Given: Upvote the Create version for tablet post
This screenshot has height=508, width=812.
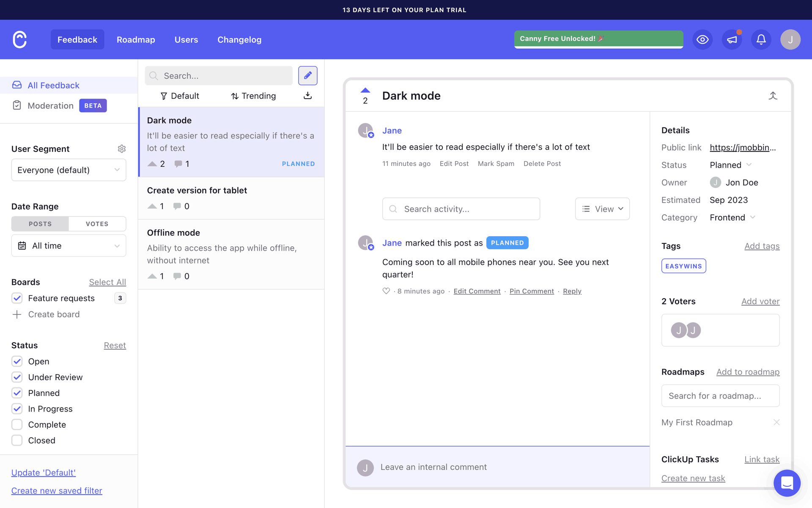Looking at the screenshot, I should click(x=152, y=206).
